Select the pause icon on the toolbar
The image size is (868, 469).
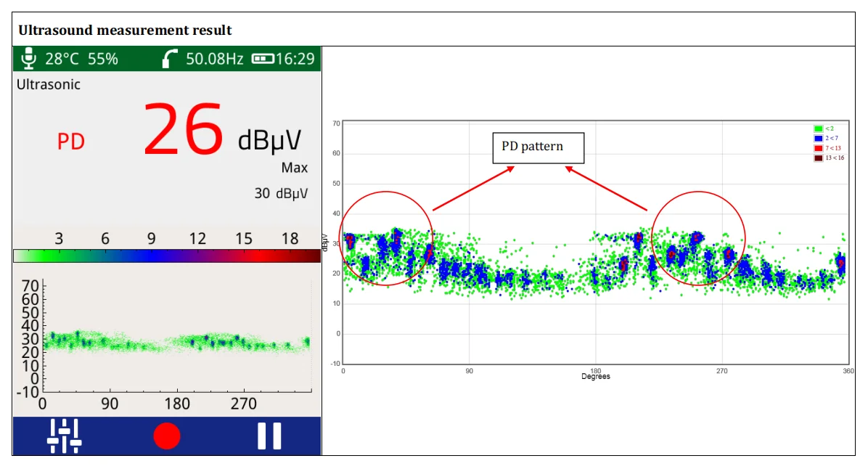point(269,434)
